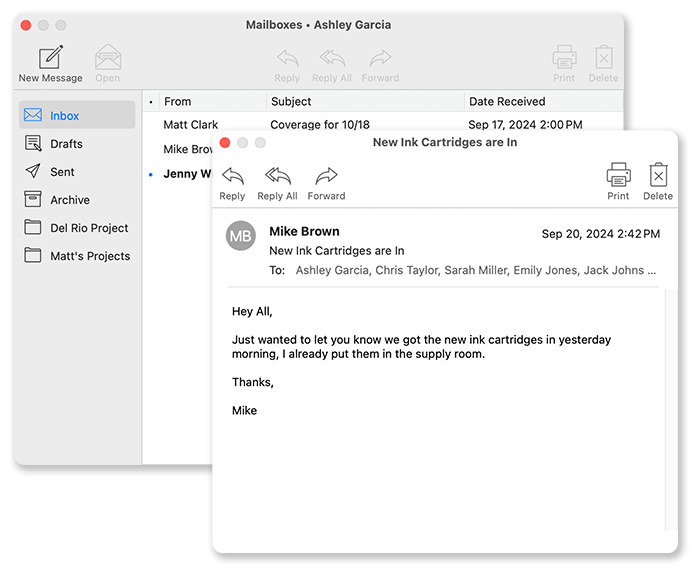Click the blue unread dot beside Jenny
Image resolution: width=693 pixels, height=571 pixels.
coord(151,175)
